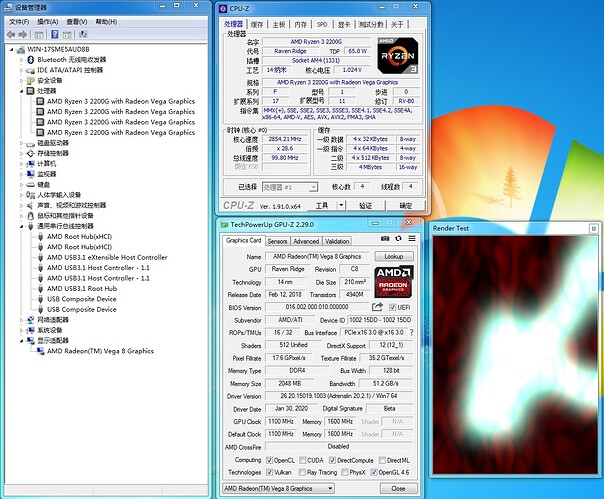
Task: Click the AMD Radeon logo in GPU-Z
Action: tap(394, 281)
